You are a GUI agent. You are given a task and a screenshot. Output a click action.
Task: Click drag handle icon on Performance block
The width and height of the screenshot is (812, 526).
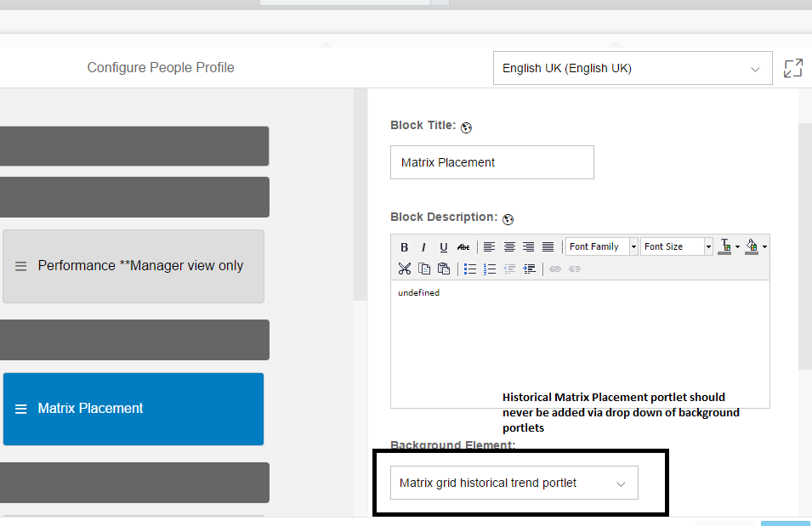tap(20, 266)
